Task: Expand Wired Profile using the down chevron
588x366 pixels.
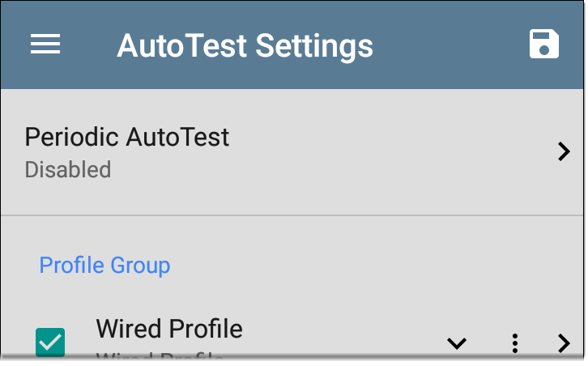Action: tap(457, 343)
